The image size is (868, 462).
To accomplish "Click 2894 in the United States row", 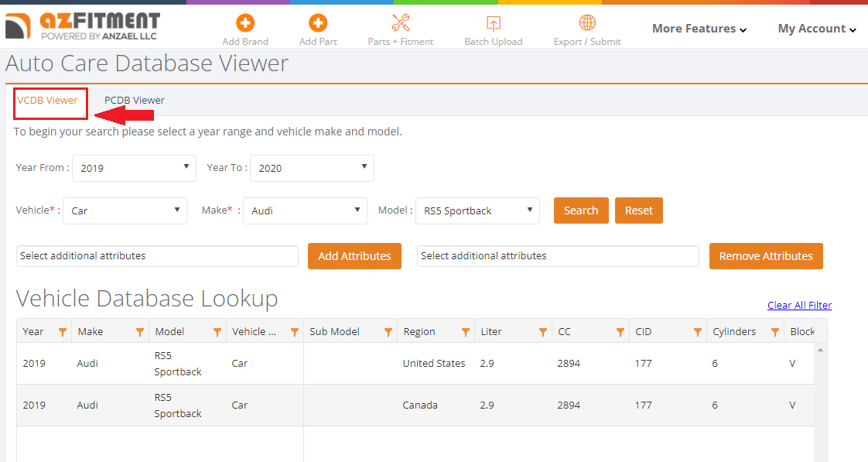I will pos(569,364).
